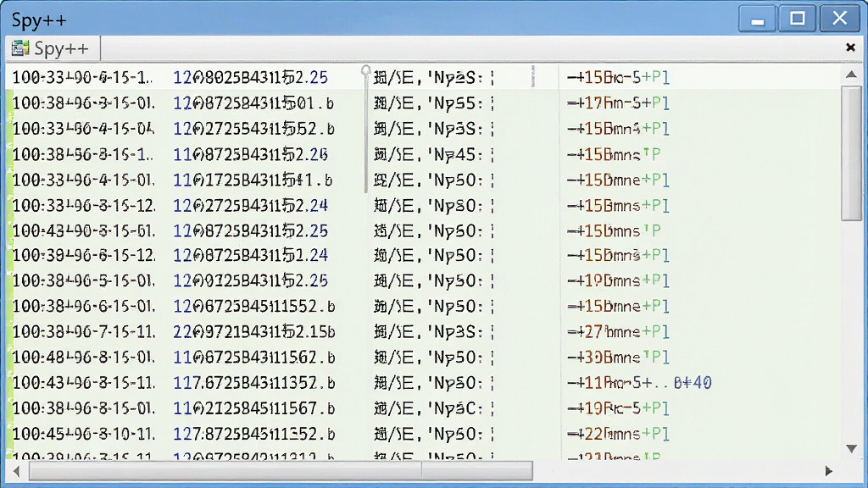This screenshot has height=488, width=868.
Task: Click the vertical scrollbar thumb
Action: click(851, 153)
